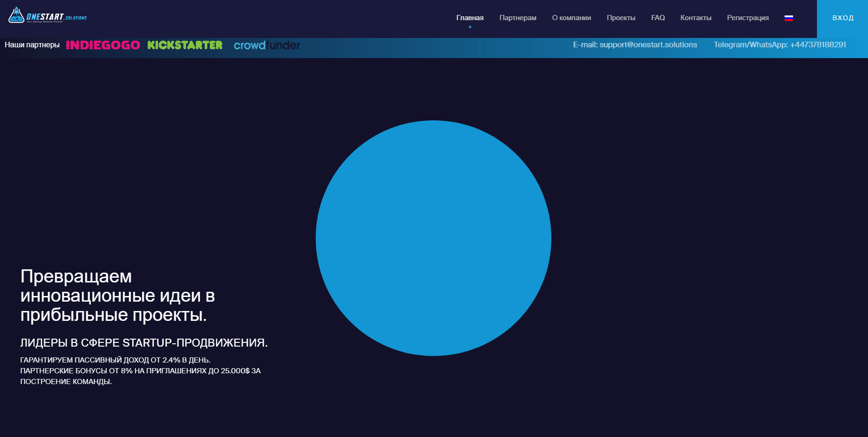Click the 'ЛИДЕРЫ В СФЕРЕ STARTUP-ПРОДВИЖЕНИЯ' subheading
Viewport: 868px width, 437px height.
coord(144,343)
